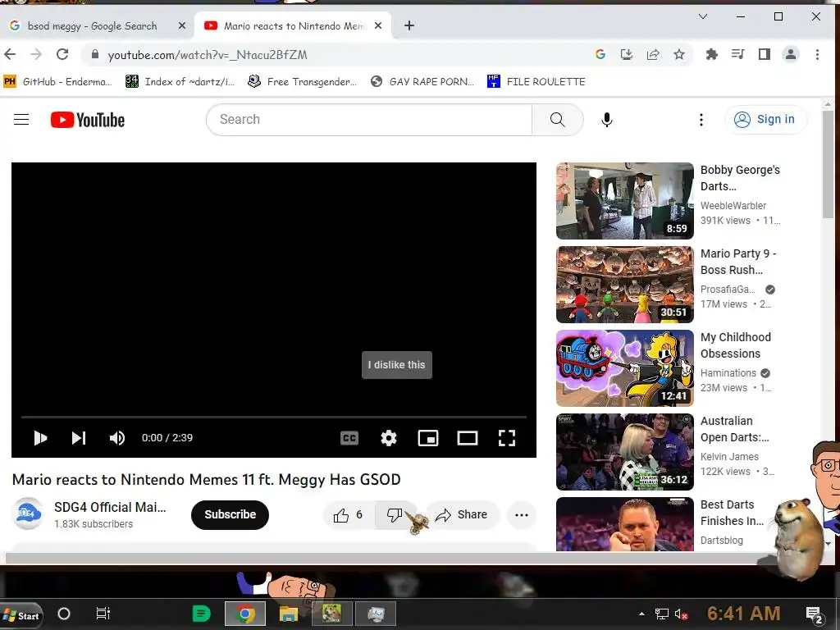Open YouTube settings three-dot menu

tap(701, 120)
